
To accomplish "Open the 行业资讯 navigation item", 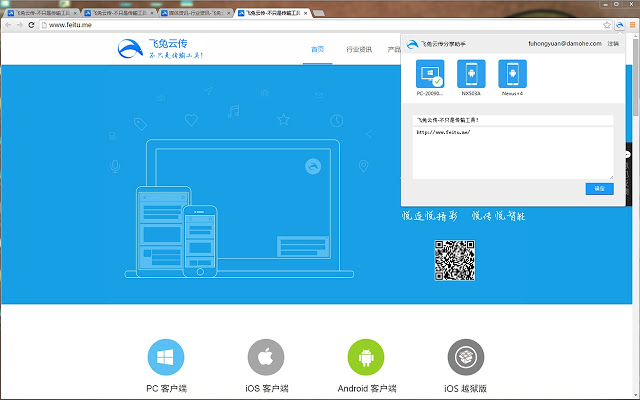I will 359,49.
